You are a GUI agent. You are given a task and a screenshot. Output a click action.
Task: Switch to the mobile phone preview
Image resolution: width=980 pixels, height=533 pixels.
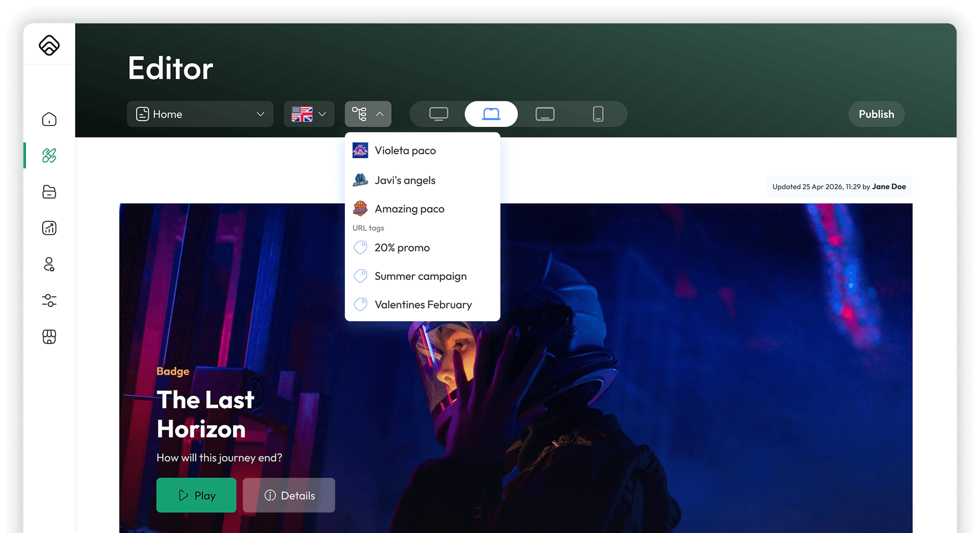pyautogui.click(x=598, y=114)
